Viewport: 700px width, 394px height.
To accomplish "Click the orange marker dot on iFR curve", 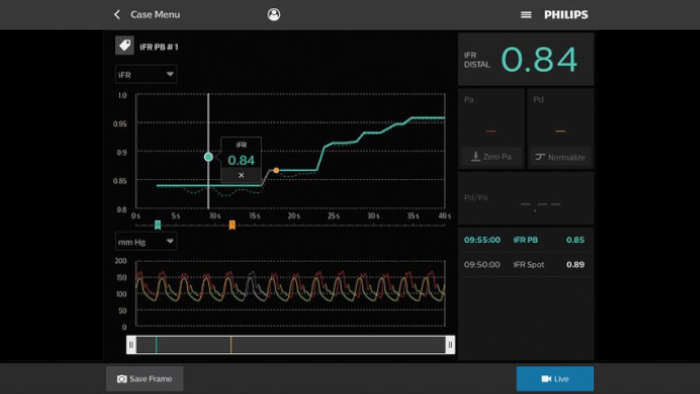I will coord(276,170).
